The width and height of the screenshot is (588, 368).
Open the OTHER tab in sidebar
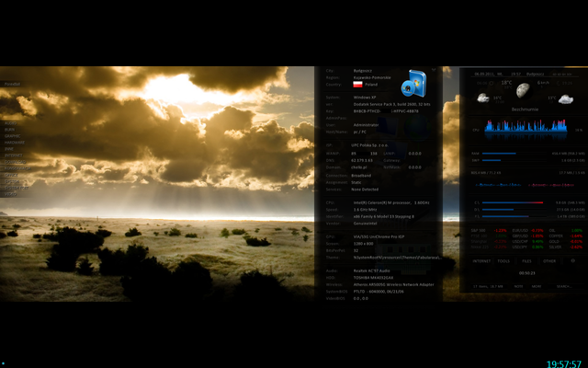tap(549, 261)
